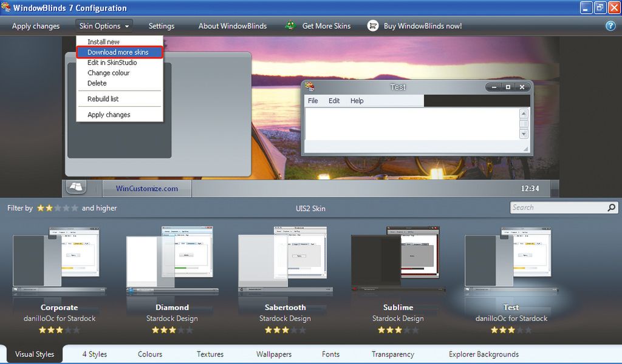This screenshot has height=364, width=622.
Task: Open About WindowBlinds
Action: click(233, 26)
